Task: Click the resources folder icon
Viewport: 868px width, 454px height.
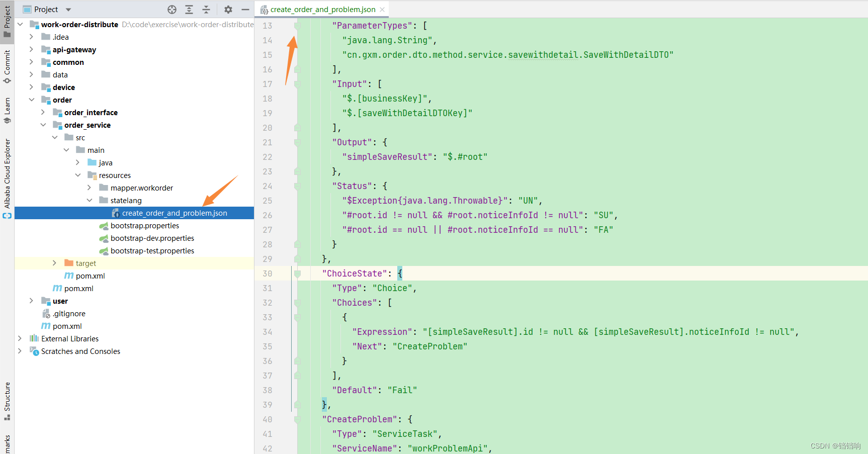Action: click(92, 175)
